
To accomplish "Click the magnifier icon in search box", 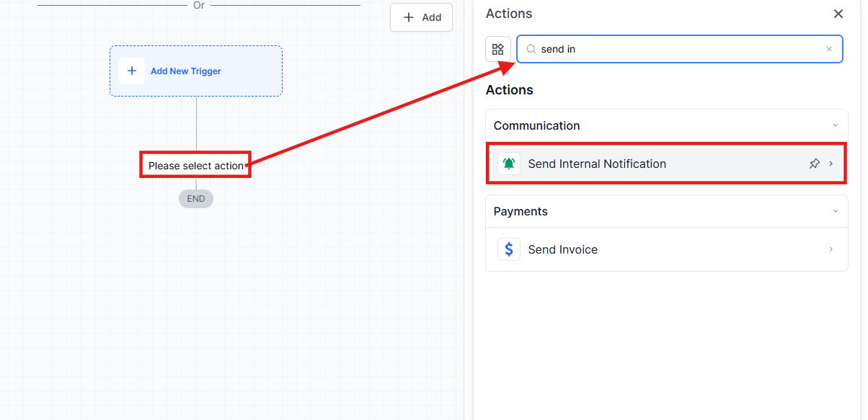I will (x=531, y=49).
